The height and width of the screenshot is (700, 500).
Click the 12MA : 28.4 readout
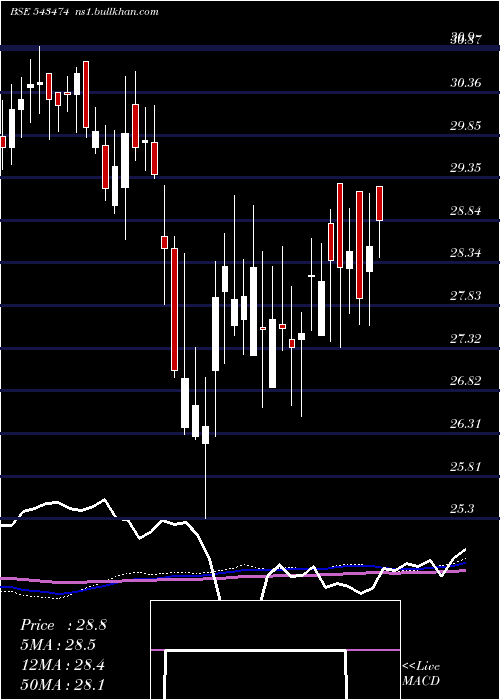coord(62,665)
